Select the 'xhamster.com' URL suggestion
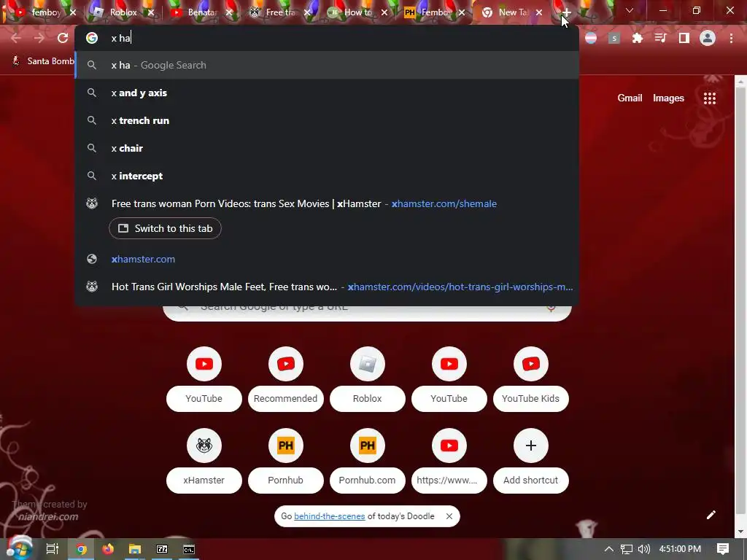Screen dimensions: 747x560 327,259
